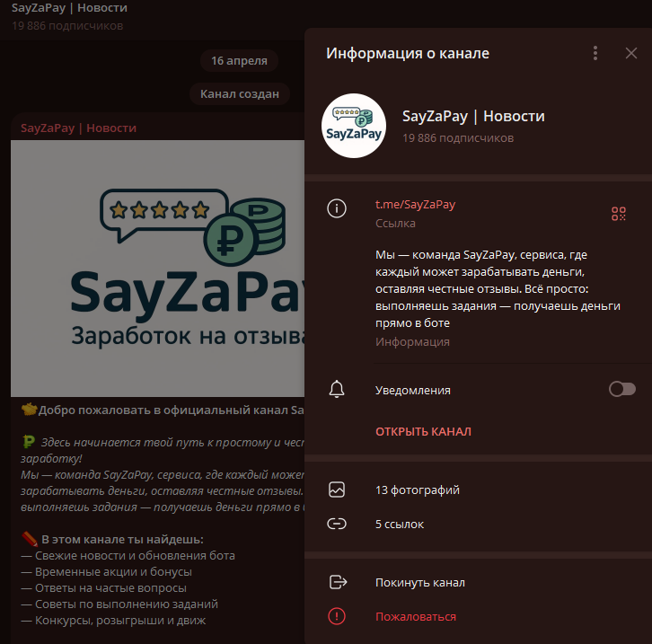
Task: Click the Информация caption under description
Action: (x=412, y=341)
